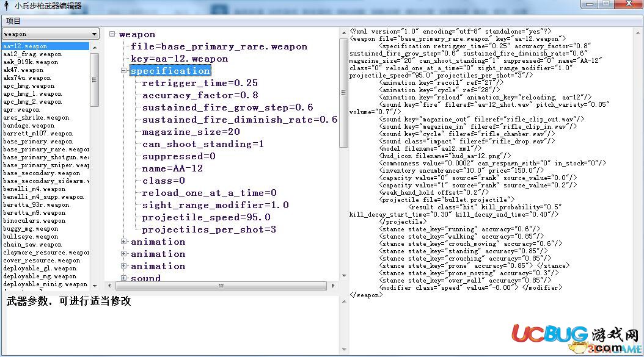Select buggy_mg.weapon in the list
The image size is (644, 357).
(x=31, y=229)
